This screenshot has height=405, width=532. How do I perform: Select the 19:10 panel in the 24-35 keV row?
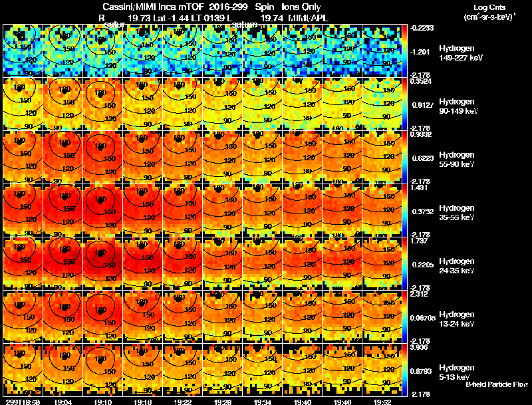coord(103,264)
